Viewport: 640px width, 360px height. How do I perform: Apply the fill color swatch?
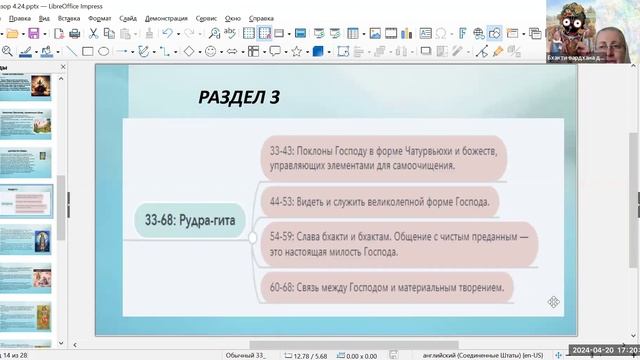[47, 51]
